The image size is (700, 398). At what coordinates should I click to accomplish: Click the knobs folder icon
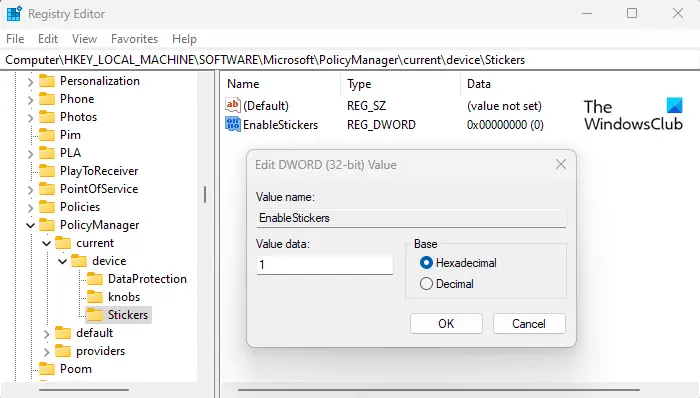95,297
